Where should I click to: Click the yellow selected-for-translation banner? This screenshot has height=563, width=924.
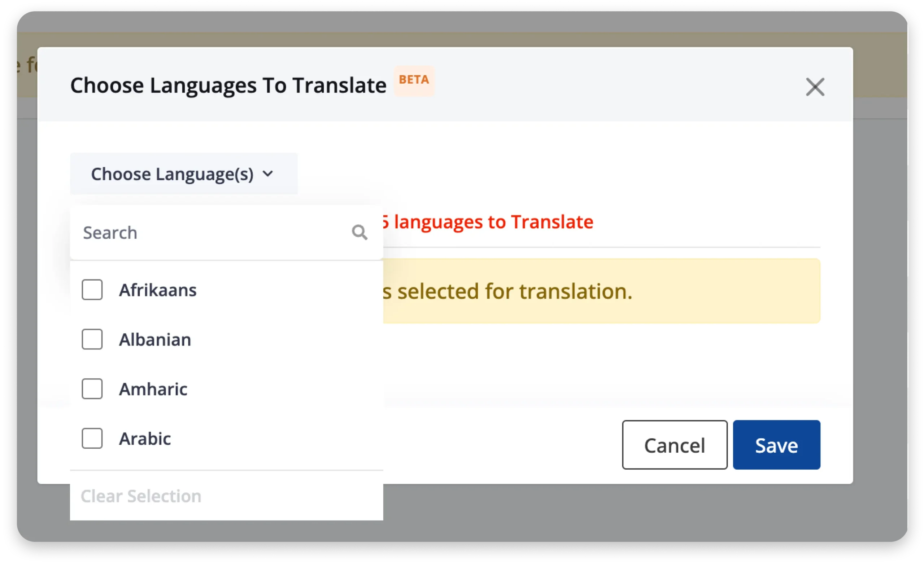coord(600,291)
